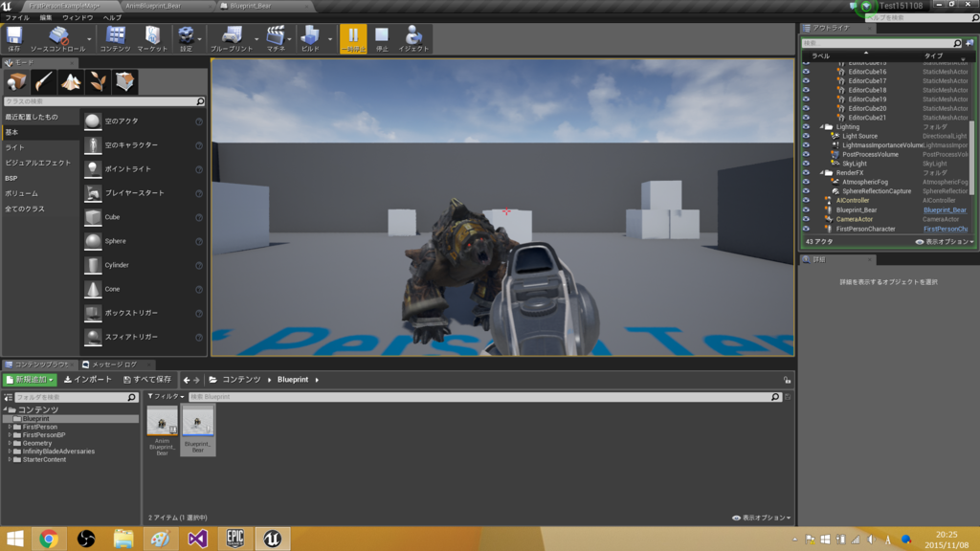Viewport: 980px width, 551px height.
Task: Click the World Outliner search field
Action: (881, 43)
